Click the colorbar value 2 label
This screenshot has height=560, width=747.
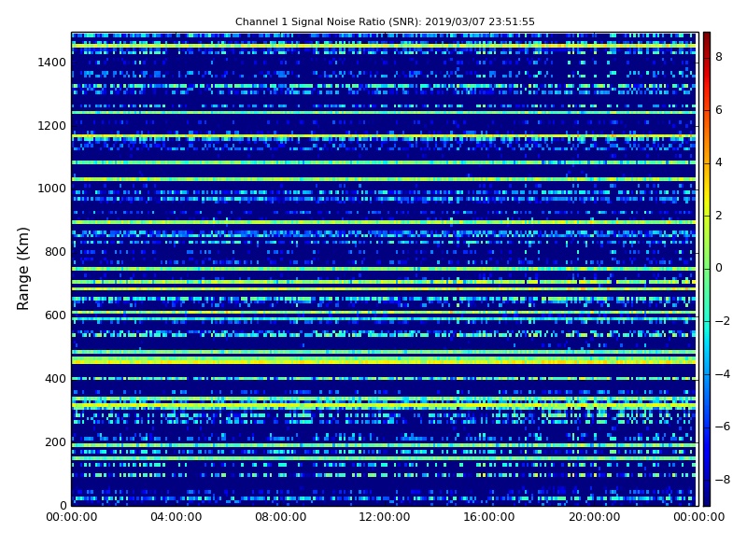pos(719,216)
